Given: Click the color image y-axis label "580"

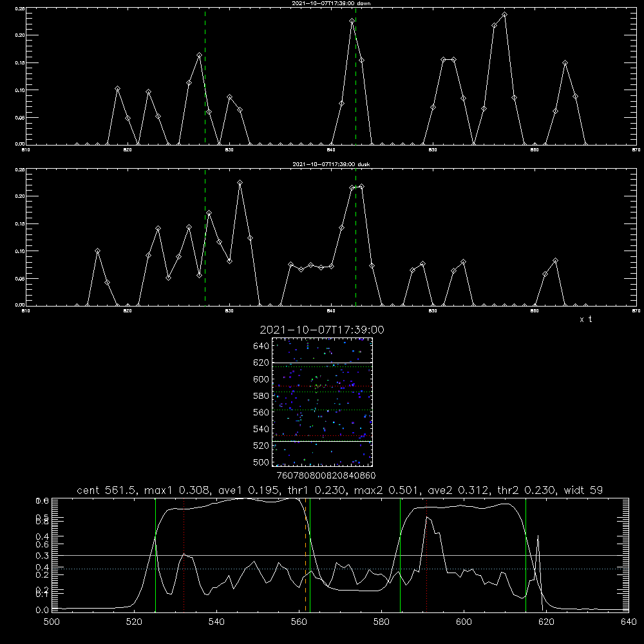Looking at the screenshot, I should click(x=261, y=396).
